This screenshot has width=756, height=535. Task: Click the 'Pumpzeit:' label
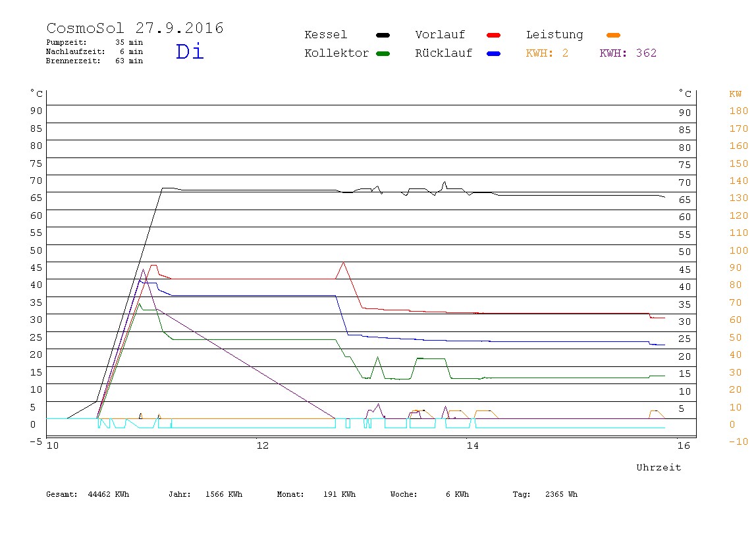click(x=67, y=42)
